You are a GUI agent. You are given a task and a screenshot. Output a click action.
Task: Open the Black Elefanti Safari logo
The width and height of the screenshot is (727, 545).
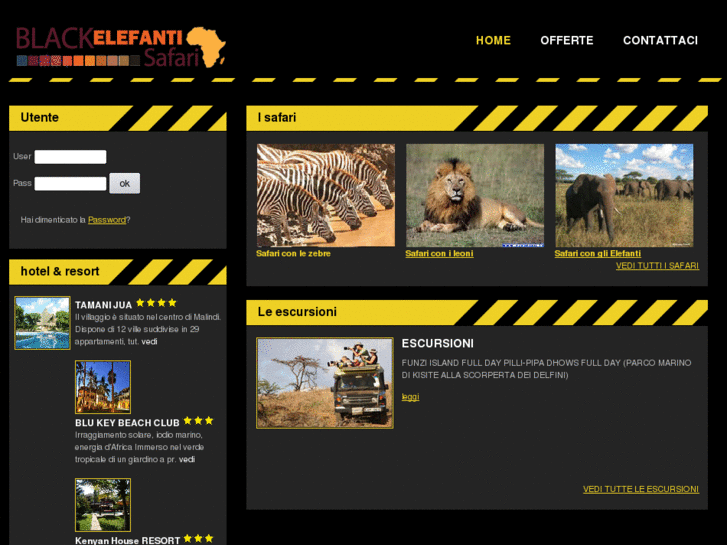point(121,47)
